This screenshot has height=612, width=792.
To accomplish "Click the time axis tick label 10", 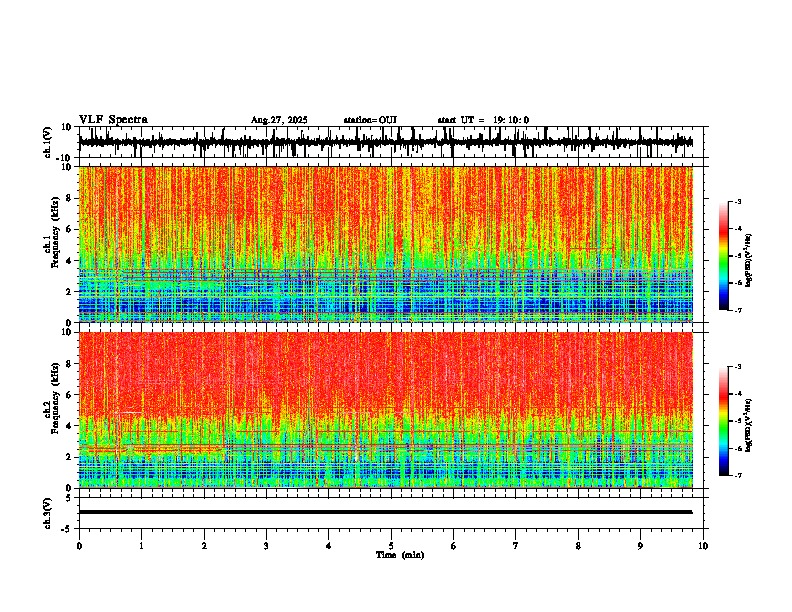I will point(703,546).
